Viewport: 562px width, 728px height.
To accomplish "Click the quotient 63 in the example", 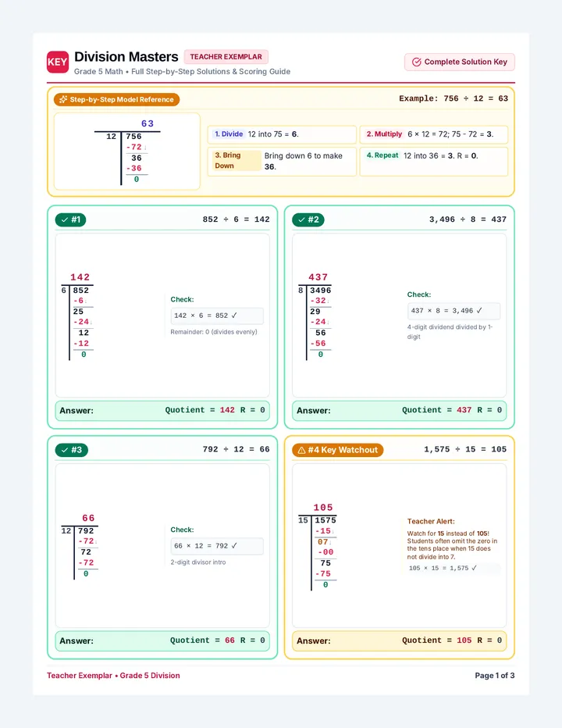I will 148,123.
